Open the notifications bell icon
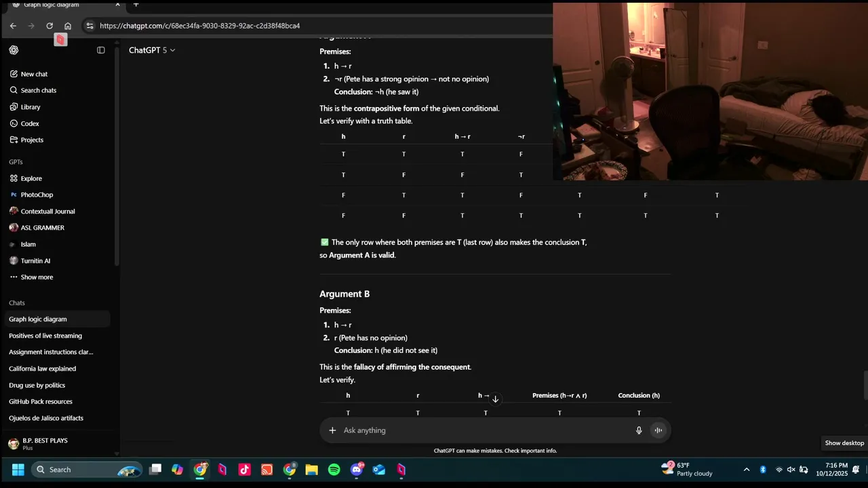This screenshot has width=868, height=488. click(856, 469)
